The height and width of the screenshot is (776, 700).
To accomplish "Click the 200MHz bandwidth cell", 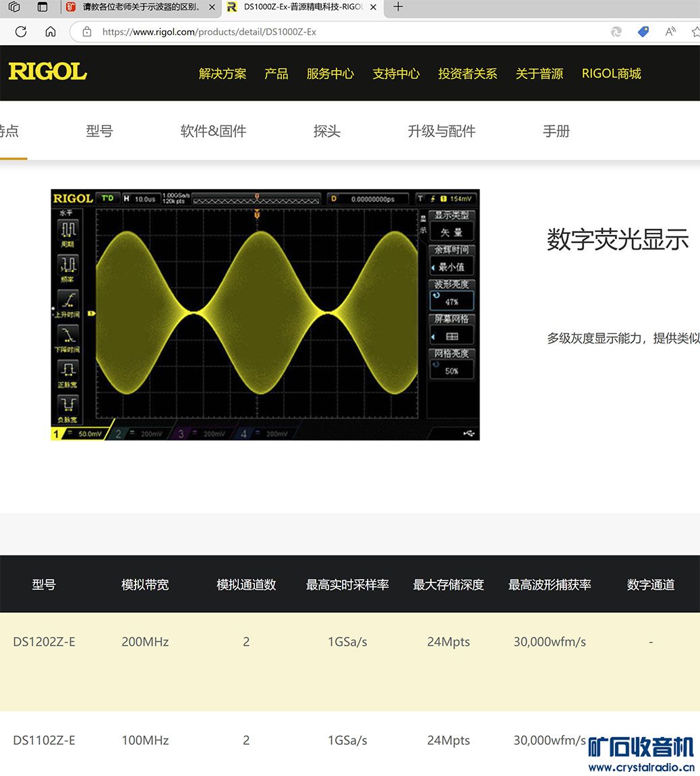I will (145, 642).
